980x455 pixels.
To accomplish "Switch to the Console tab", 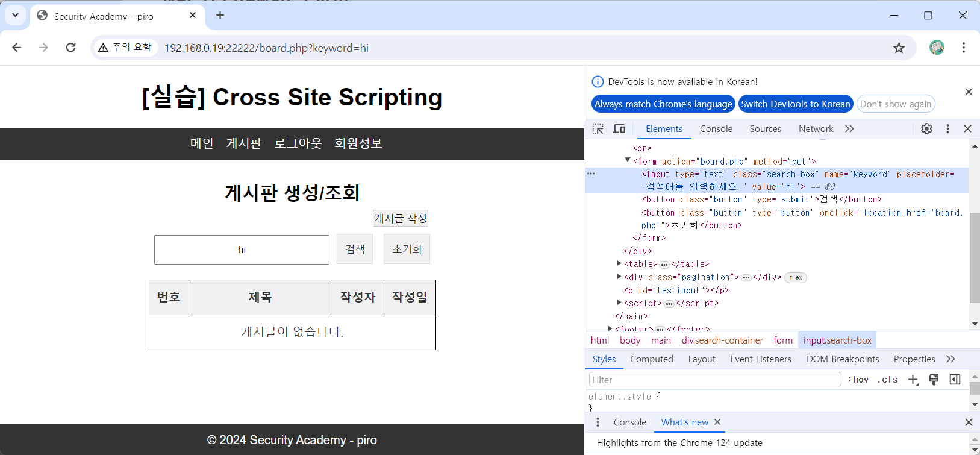I will coord(716,128).
